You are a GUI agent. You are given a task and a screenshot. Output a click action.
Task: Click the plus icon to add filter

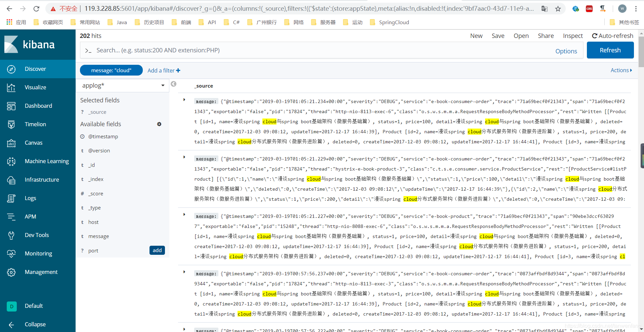(x=178, y=70)
